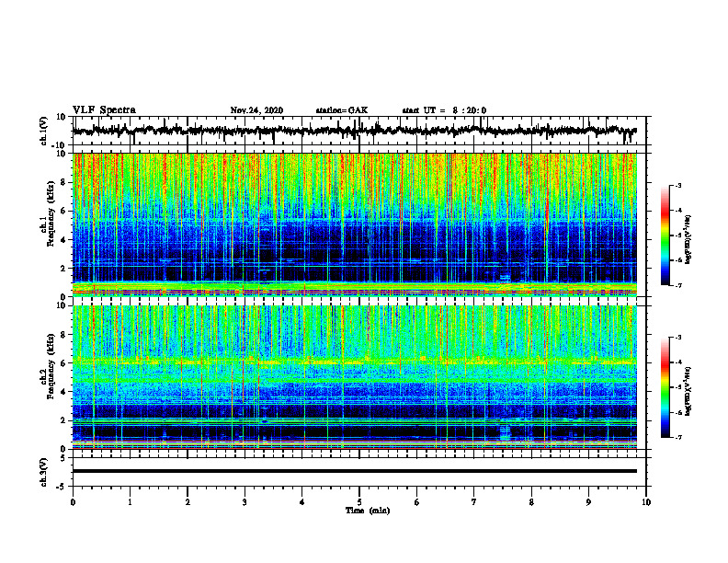Viewport: 728px width, 563px height.
Task: Select the date text "Nov.24, 2020"
Action: point(256,110)
